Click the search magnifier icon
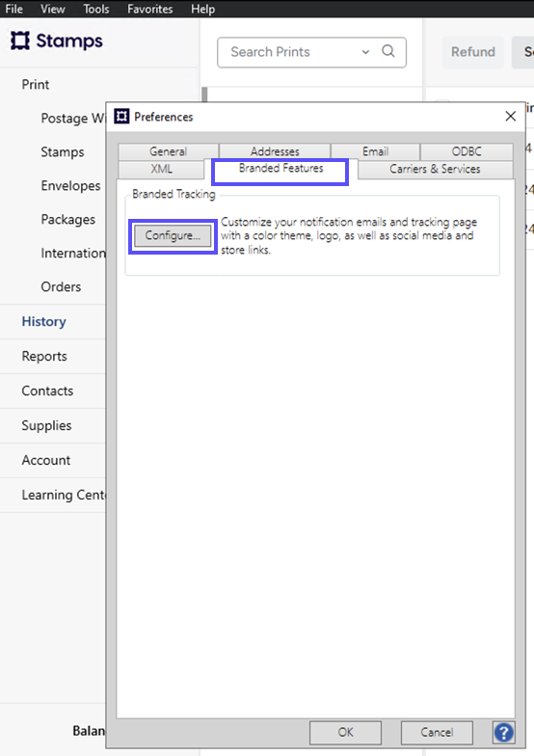Viewport: 534px width, 756px height. point(388,51)
